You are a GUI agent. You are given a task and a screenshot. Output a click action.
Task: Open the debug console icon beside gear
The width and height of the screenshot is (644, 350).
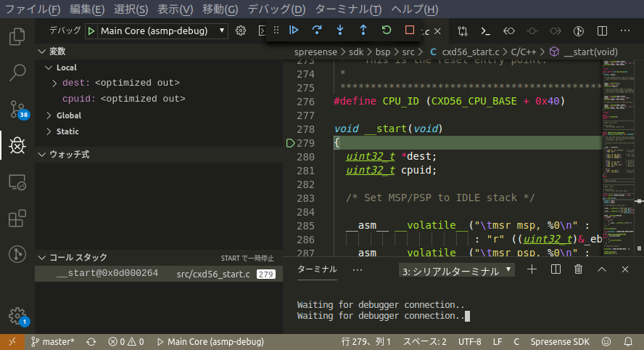pos(262,30)
